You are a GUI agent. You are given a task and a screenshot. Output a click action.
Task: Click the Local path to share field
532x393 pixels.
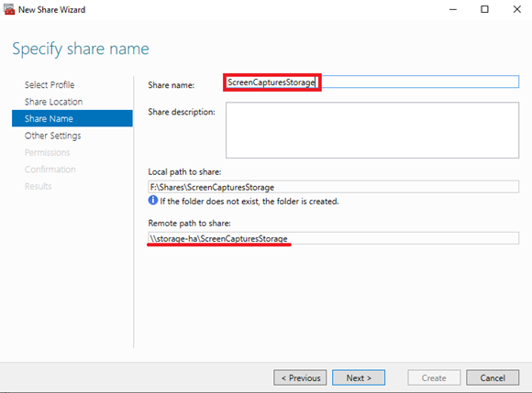[x=334, y=187]
